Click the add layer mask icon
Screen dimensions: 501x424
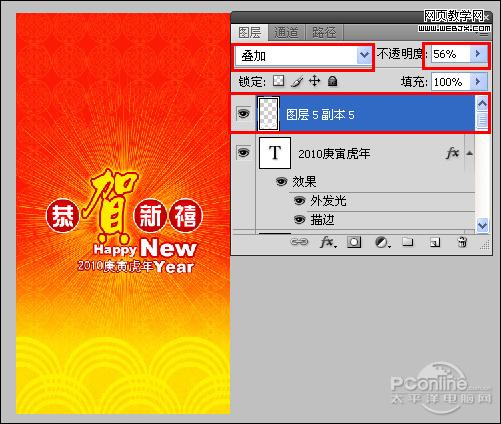(354, 242)
